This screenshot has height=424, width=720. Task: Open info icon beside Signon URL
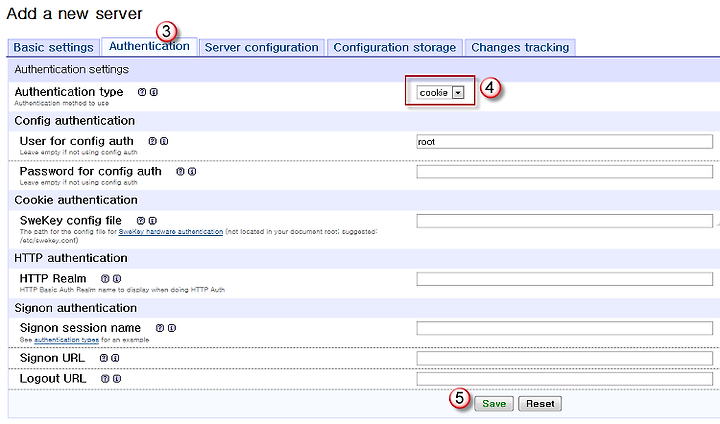115,358
